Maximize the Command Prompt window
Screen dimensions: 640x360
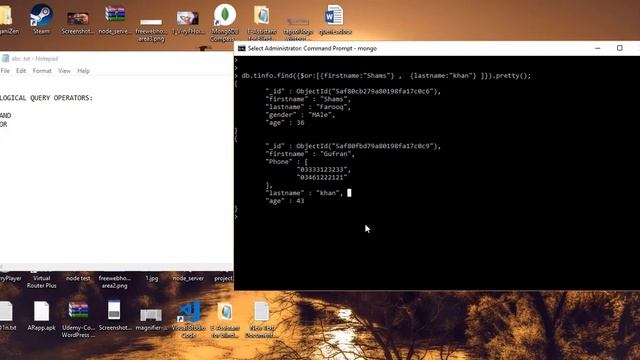click(620, 48)
